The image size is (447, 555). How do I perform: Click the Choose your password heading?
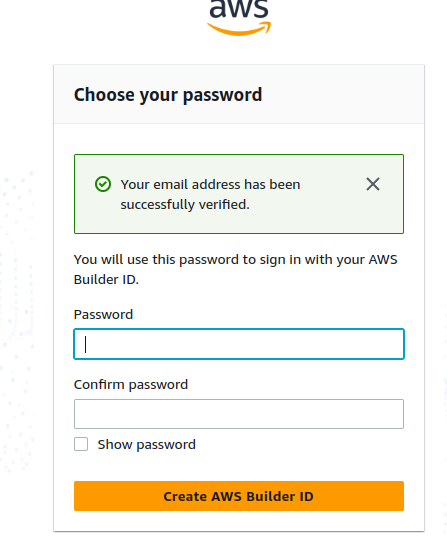(x=168, y=95)
